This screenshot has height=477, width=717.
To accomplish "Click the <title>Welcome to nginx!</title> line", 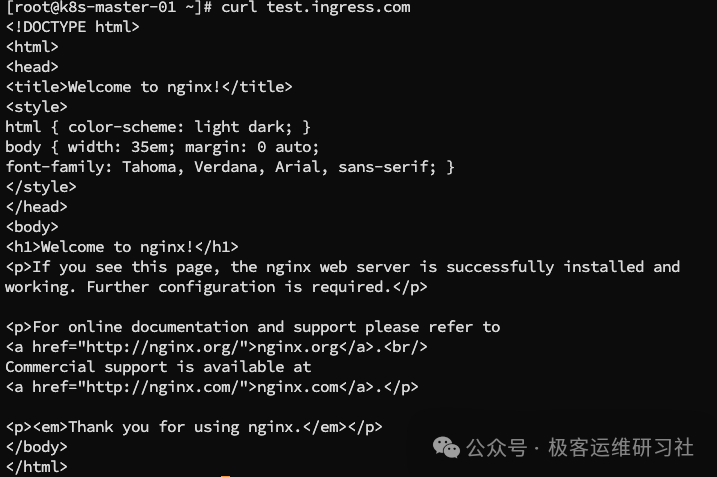I will [149, 87].
